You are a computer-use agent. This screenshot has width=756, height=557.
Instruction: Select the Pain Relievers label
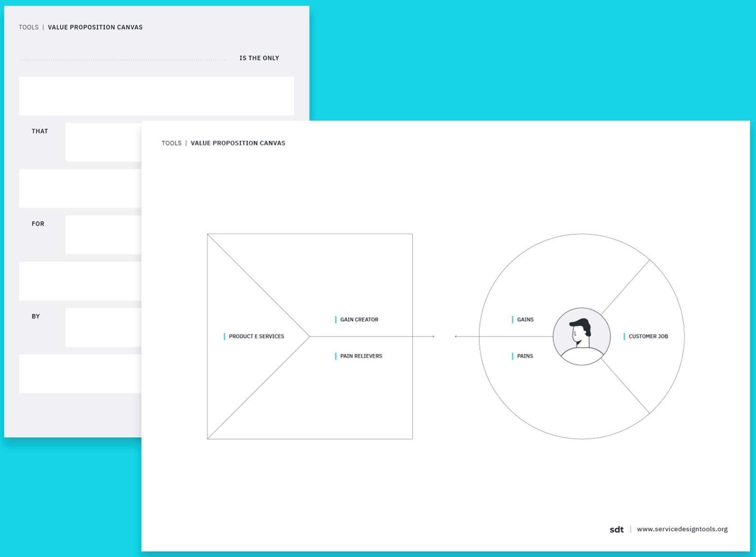(361, 356)
